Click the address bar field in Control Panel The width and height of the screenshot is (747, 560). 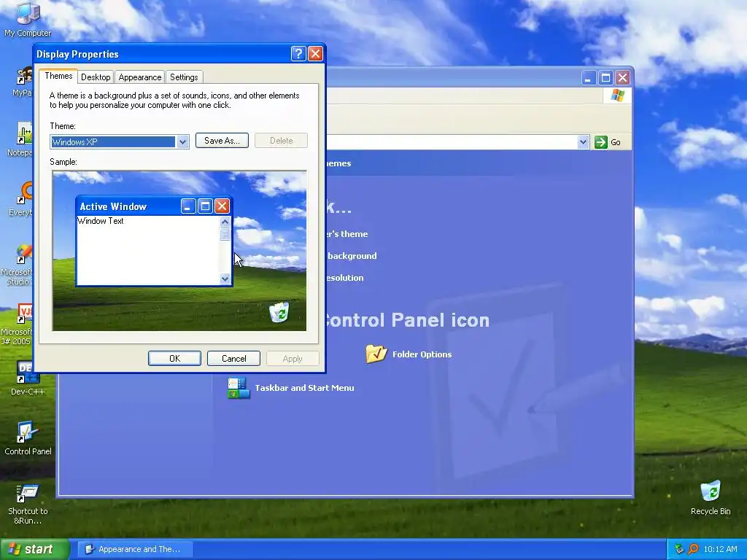[x=457, y=142]
